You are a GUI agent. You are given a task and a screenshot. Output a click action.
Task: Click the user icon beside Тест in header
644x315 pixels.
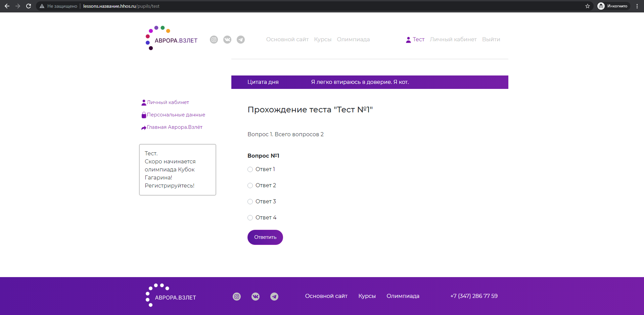(x=408, y=40)
